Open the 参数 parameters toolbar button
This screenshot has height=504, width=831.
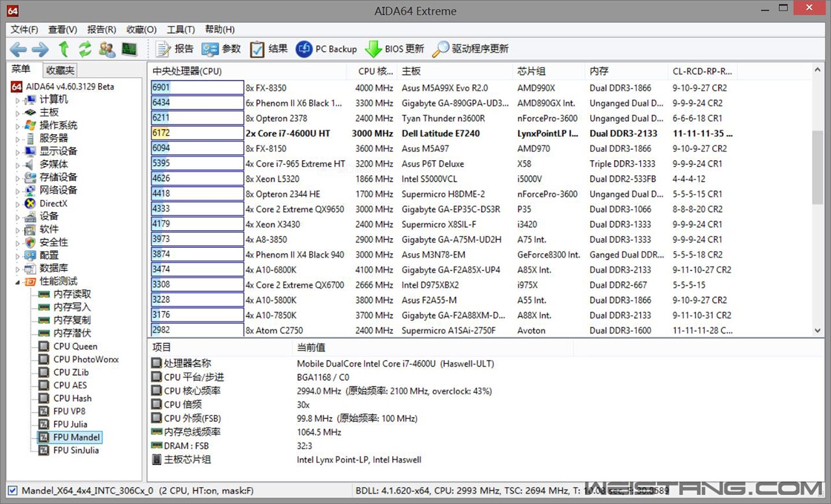(221, 49)
